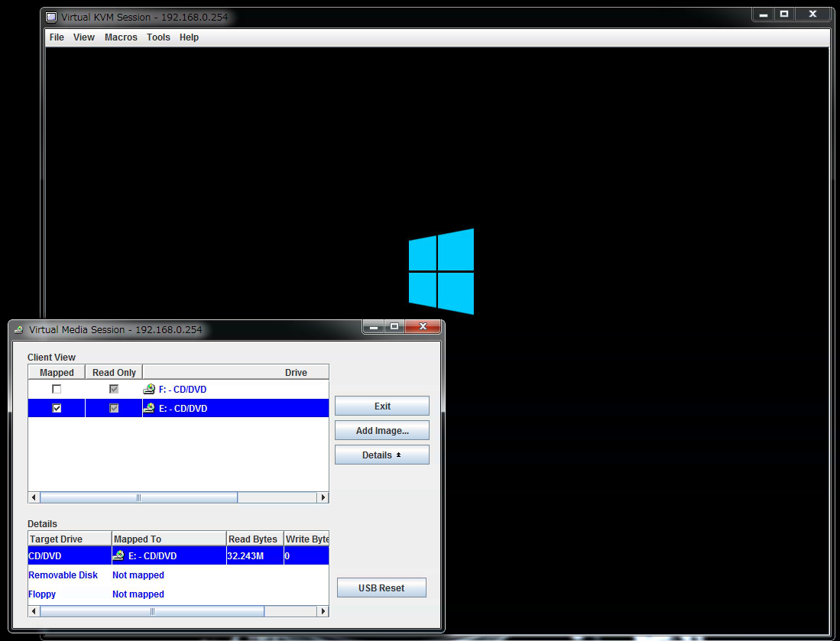Click the Write Bytes column header
This screenshot has width=840, height=641.
[306, 539]
